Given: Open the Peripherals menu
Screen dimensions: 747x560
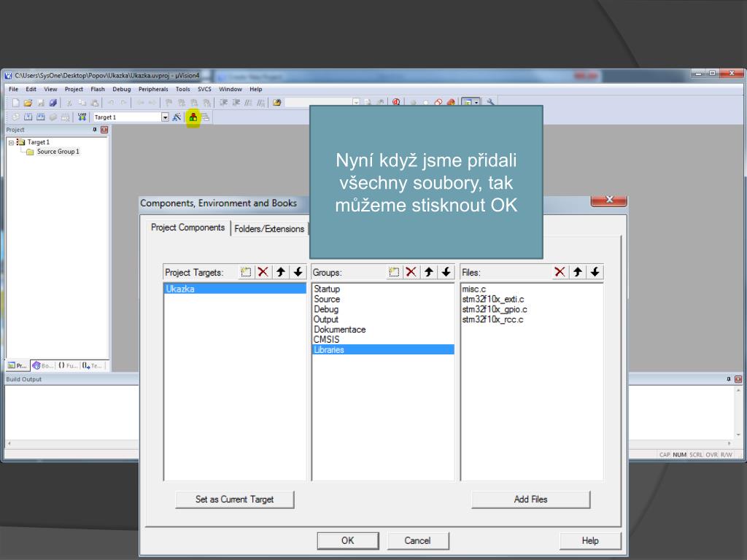Looking at the screenshot, I should tap(153, 89).
